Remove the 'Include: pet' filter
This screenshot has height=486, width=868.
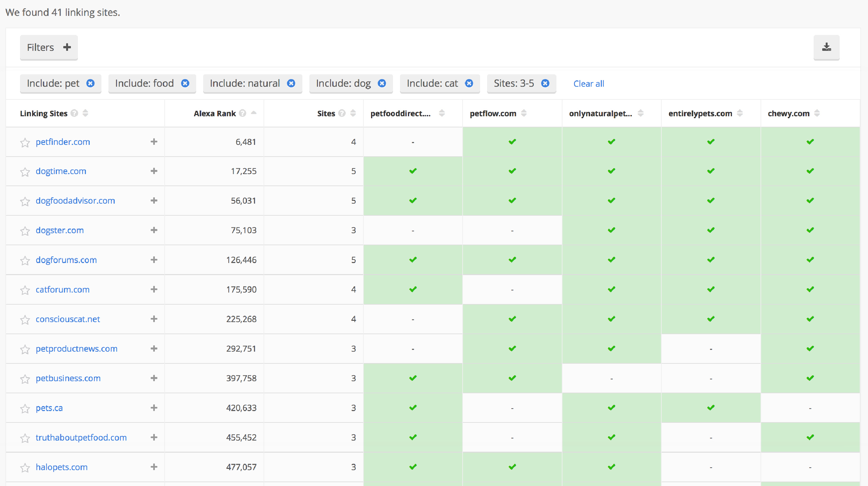click(90, 83)
